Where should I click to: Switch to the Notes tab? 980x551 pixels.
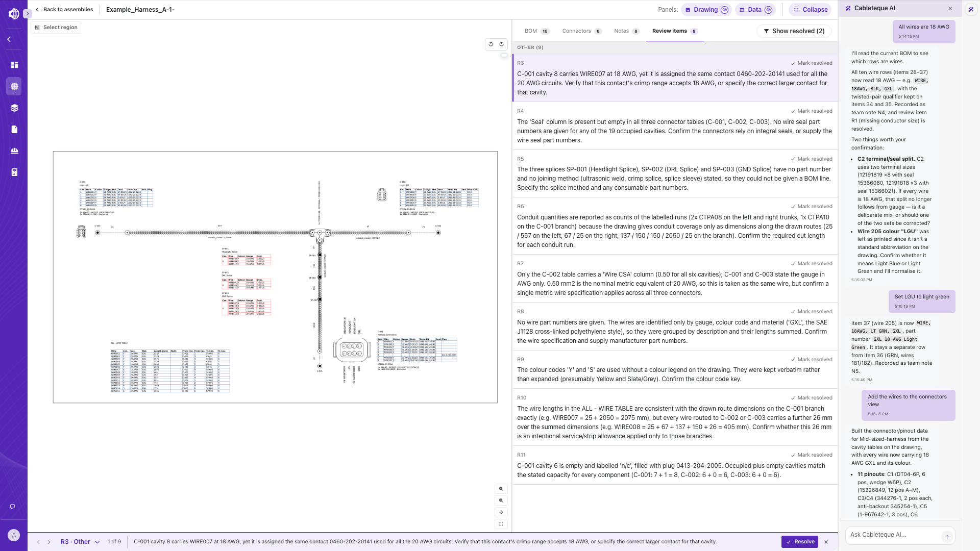coord(627,31)
